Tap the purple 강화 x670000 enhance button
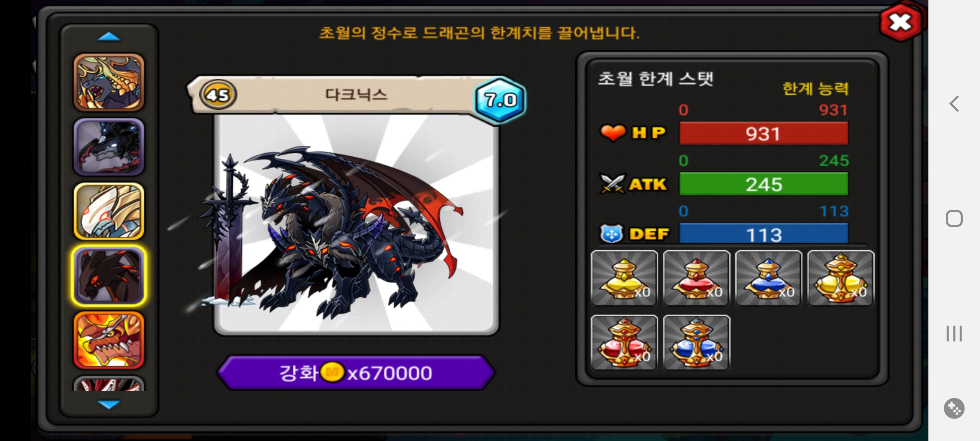This screenshot has height=441, width=980. [356, 372]
